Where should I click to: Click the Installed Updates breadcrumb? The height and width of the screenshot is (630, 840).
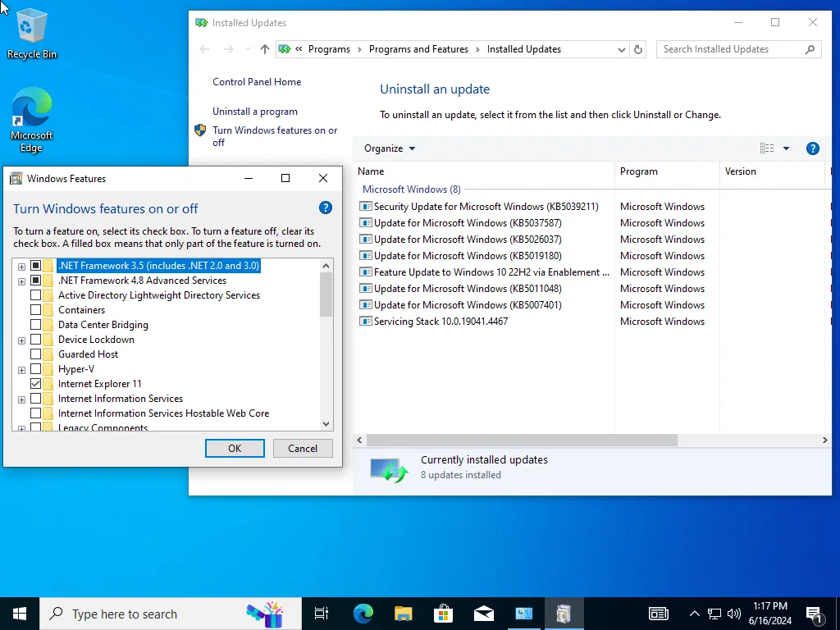pyautogui.click(x=524, y=49)
